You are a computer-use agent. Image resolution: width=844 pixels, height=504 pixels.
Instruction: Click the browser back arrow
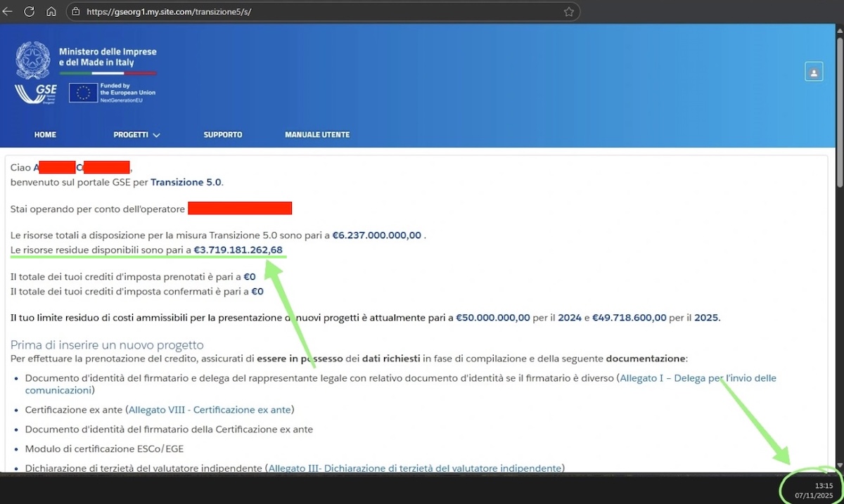8,11
